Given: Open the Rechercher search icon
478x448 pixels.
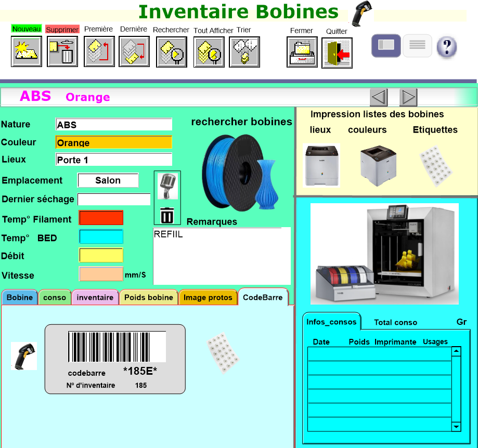Looking at the screenshot, I should coord(171,52).
